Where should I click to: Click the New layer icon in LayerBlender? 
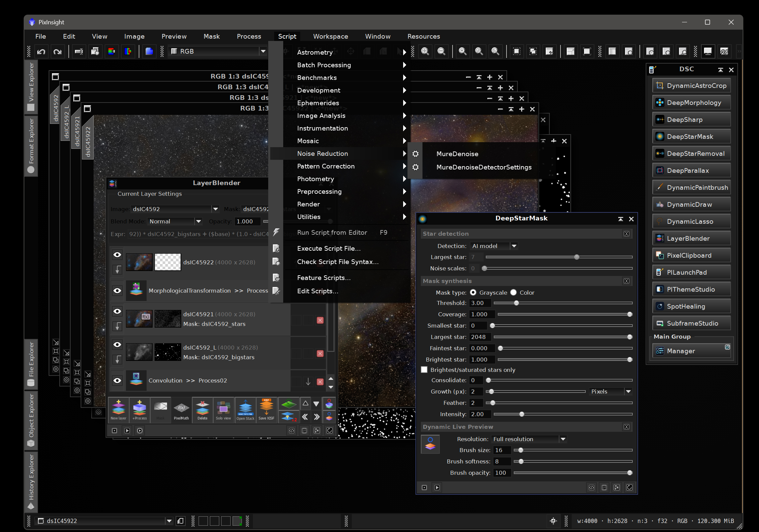(118, 410)
